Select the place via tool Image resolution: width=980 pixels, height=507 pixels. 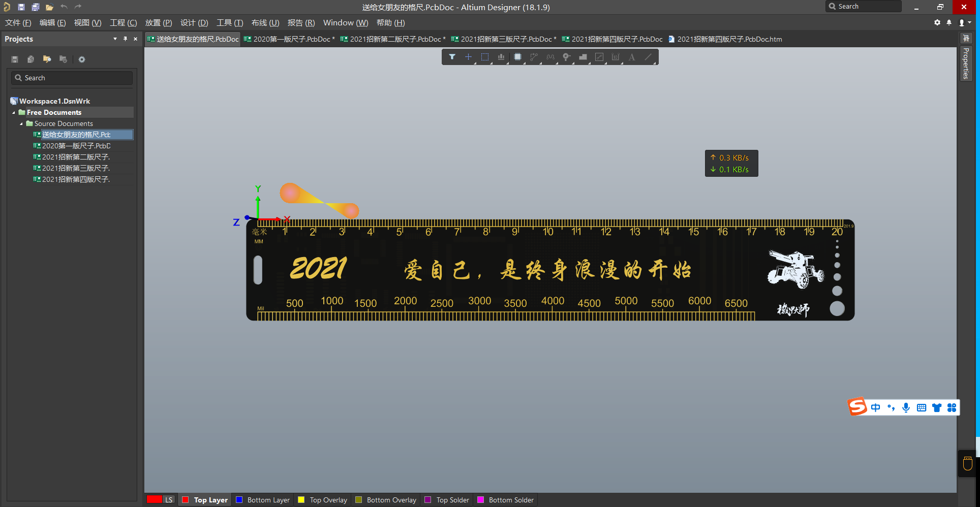[566, 57]
